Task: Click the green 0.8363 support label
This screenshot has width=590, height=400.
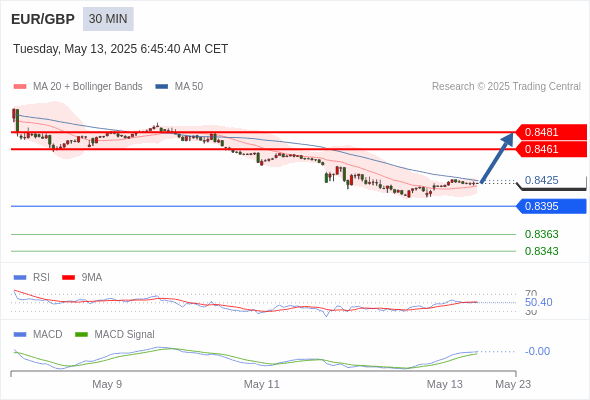Action: (x=541, y=234)
